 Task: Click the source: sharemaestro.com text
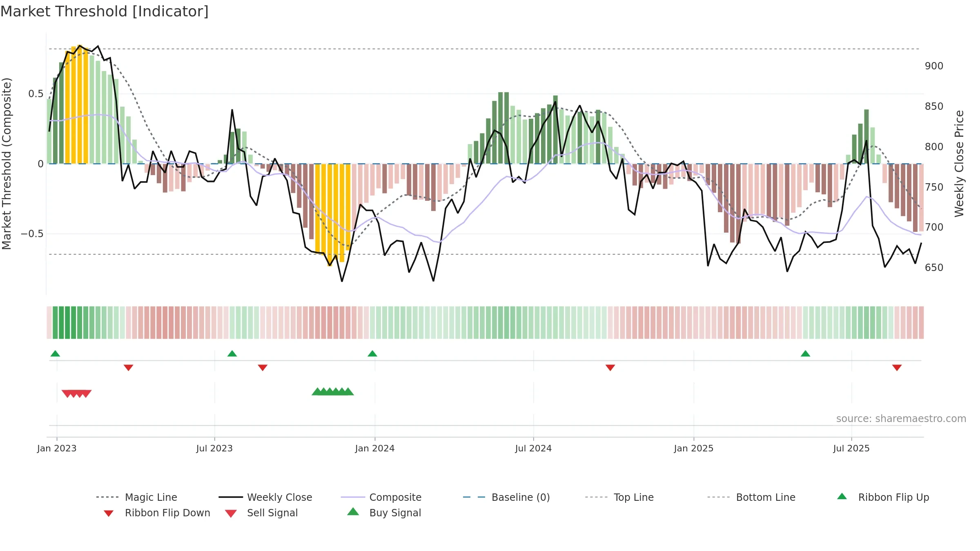point(901,419)
